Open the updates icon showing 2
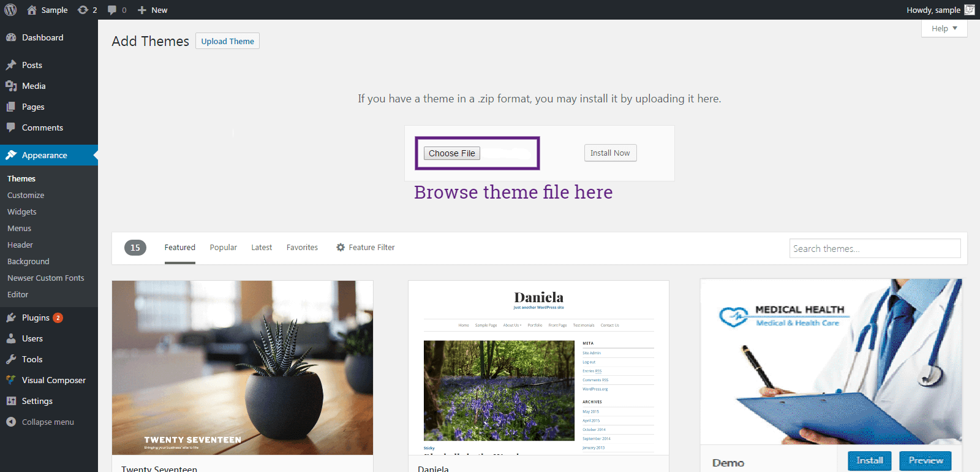 [x=83, y=10]
